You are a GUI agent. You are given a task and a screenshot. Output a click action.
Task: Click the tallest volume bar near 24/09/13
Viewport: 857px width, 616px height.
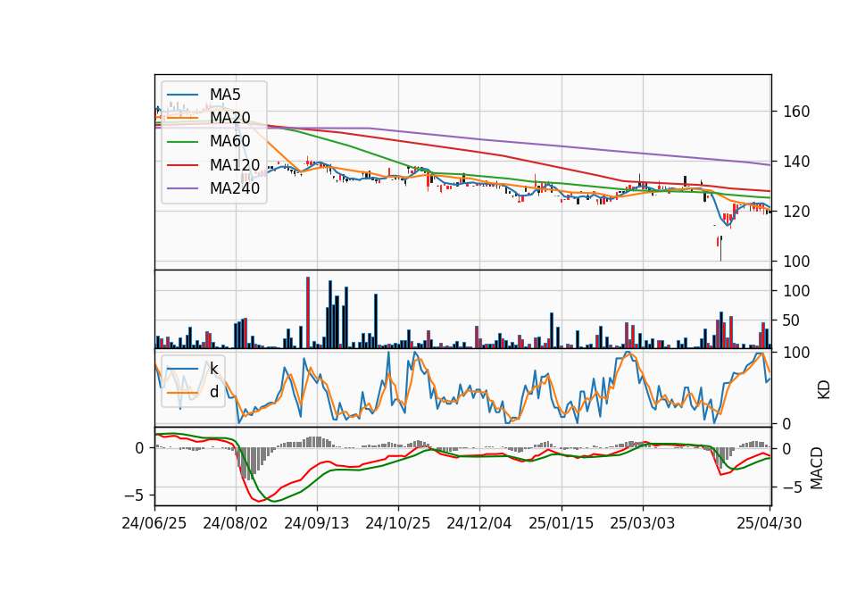[308, 312]
